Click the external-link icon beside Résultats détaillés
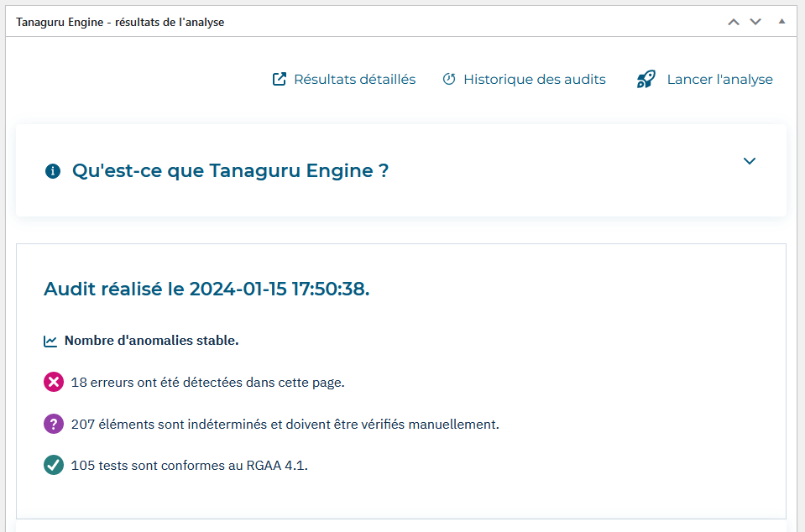This screenshot has width=805, height=532. point(280,79)
